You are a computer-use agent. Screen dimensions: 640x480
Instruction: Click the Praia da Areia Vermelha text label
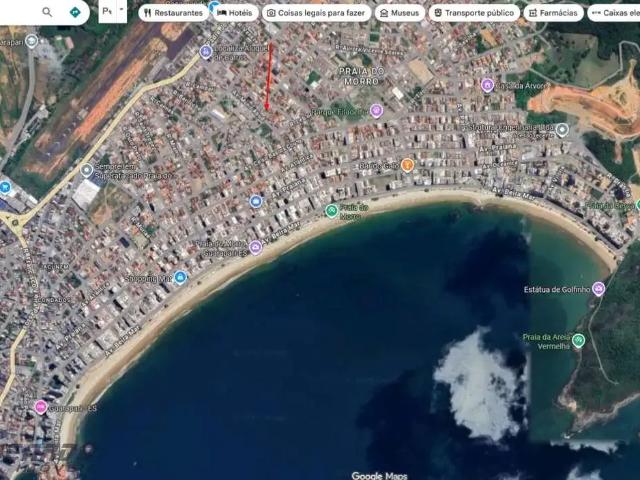(547, 342)
